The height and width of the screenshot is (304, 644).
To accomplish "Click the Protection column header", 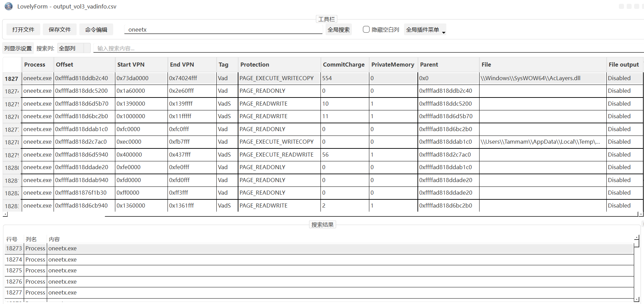I will (x=279, y=65).
